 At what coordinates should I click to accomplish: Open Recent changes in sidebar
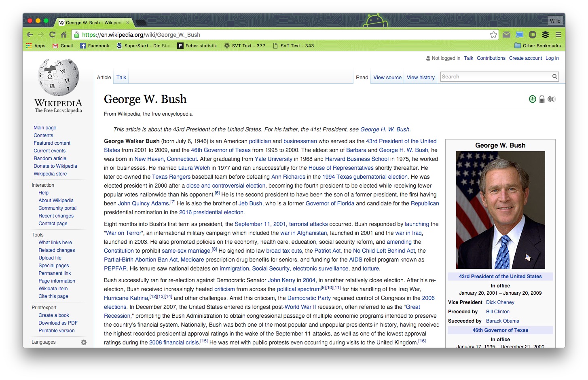tap(56, 216)
